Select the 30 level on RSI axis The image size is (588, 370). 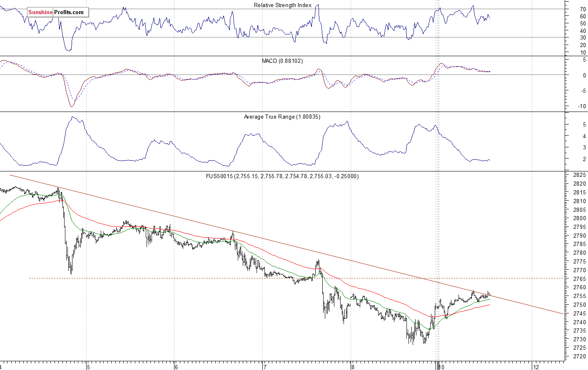coord(583,37)
